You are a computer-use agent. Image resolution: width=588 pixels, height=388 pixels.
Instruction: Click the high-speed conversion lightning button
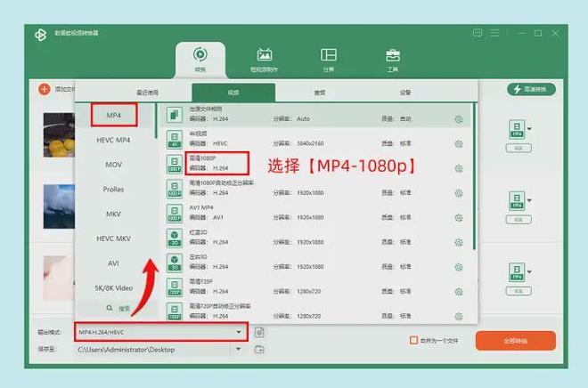click(531, 89)
